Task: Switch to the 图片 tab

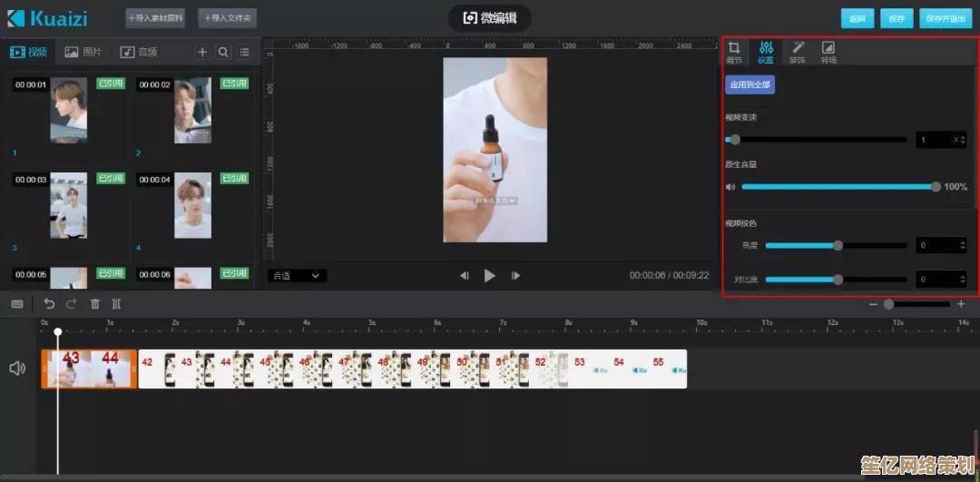Action: pyautogui.click(x=83, y=53)
